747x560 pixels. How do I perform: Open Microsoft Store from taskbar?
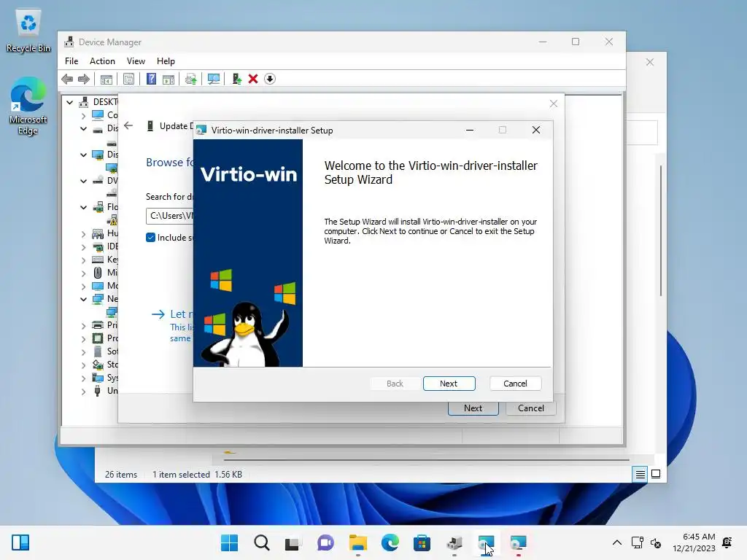point(422,542)
